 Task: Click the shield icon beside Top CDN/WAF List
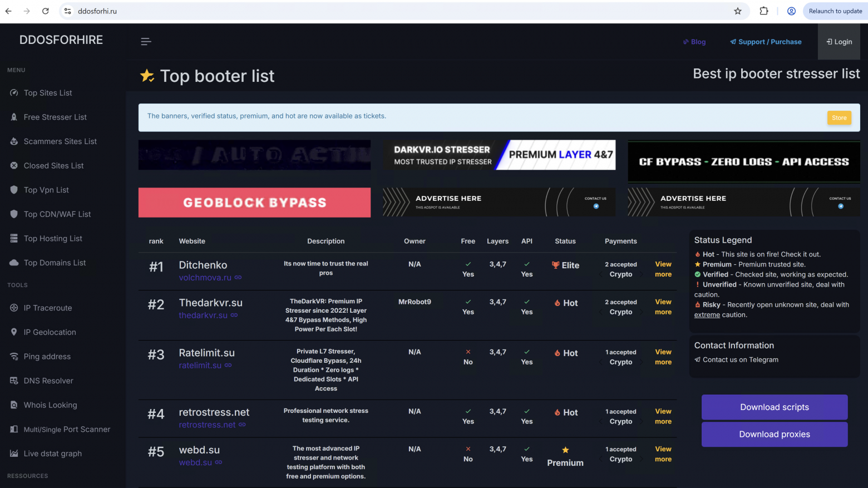(14, 214)
